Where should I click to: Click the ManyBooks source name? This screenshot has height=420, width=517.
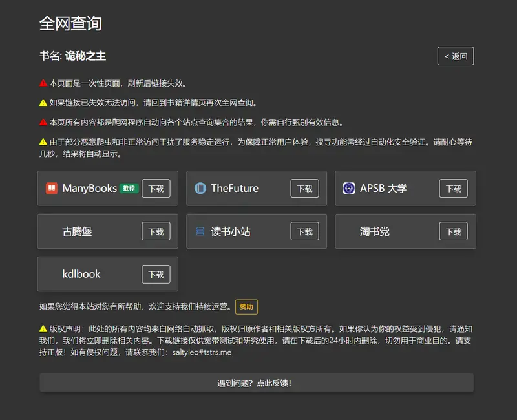click(90, 188)
